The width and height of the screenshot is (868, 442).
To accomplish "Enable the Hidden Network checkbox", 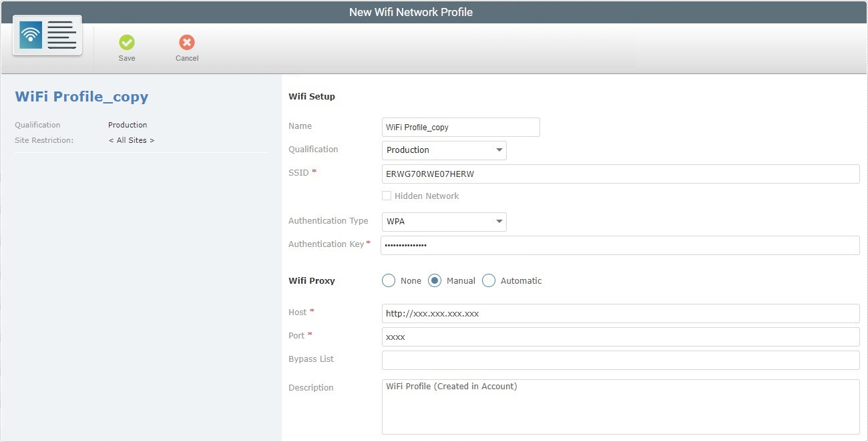I will coord(386,196).
